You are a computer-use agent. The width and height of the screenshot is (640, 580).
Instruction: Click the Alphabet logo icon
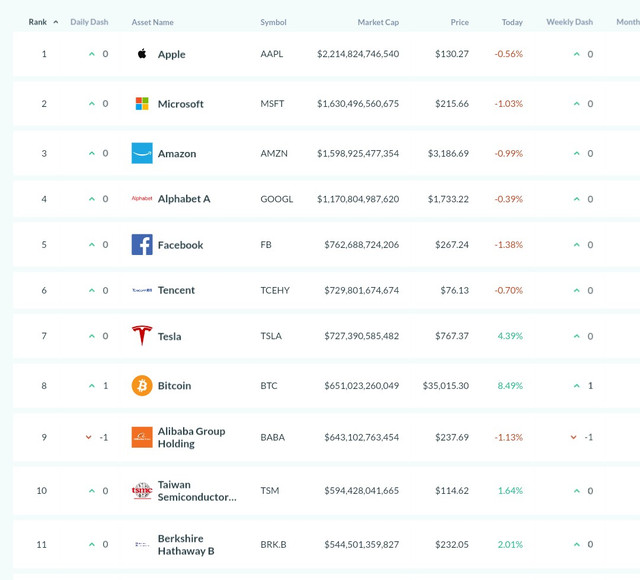[x=142, y=198]
